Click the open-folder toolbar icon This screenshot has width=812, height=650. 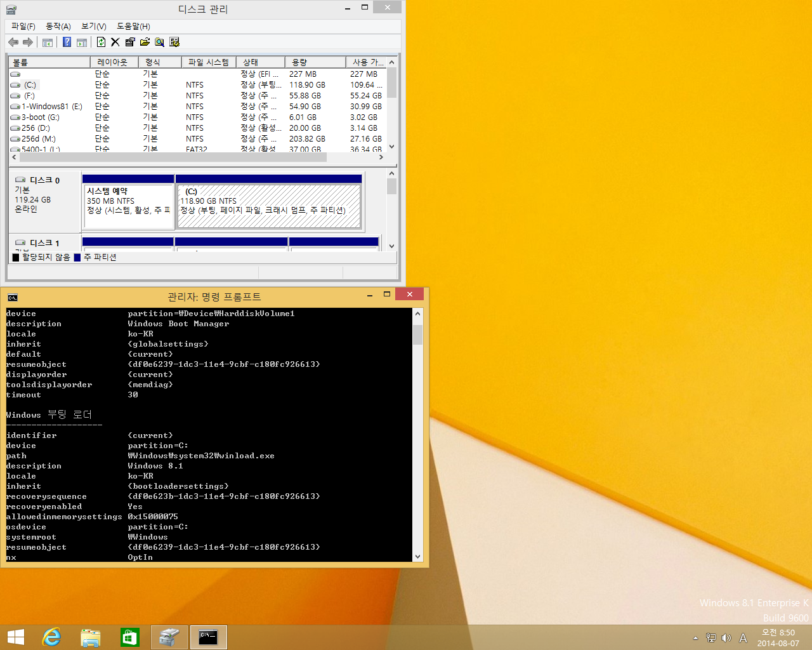(145, 42)
